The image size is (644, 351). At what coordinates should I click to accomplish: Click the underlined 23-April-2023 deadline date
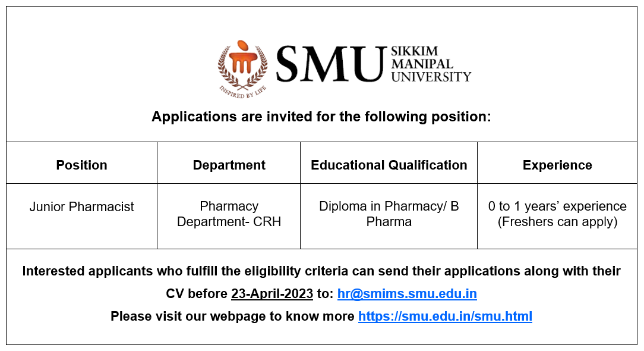[272, 294]
